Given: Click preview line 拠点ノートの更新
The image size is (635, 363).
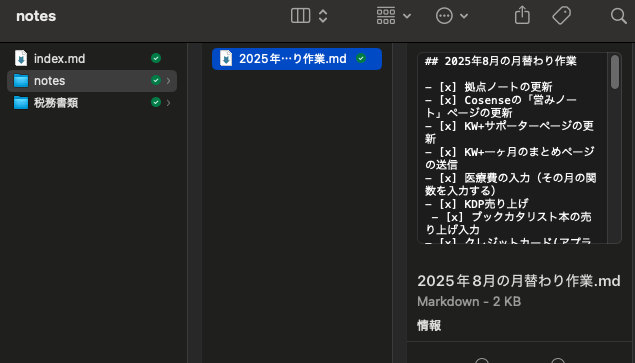Looking at the screenshot, I should tap(488, 87).
